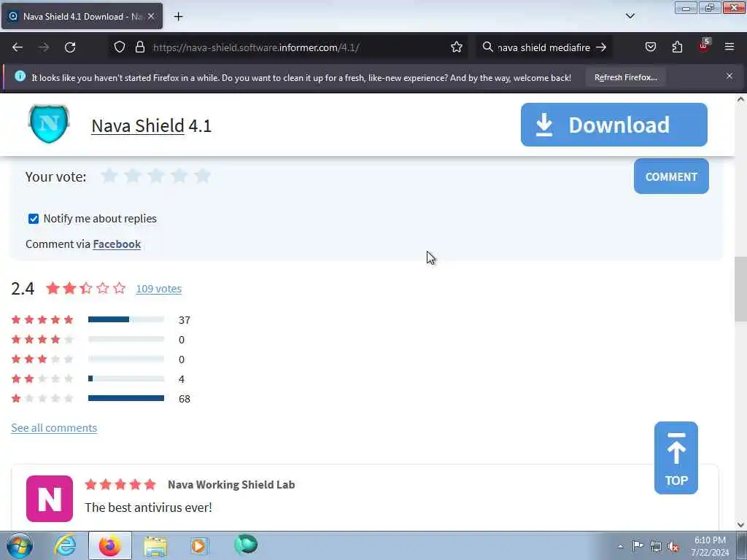Click Firefox taskbar icon
Viewport: 747px width, 560px height.
(110, 545)
